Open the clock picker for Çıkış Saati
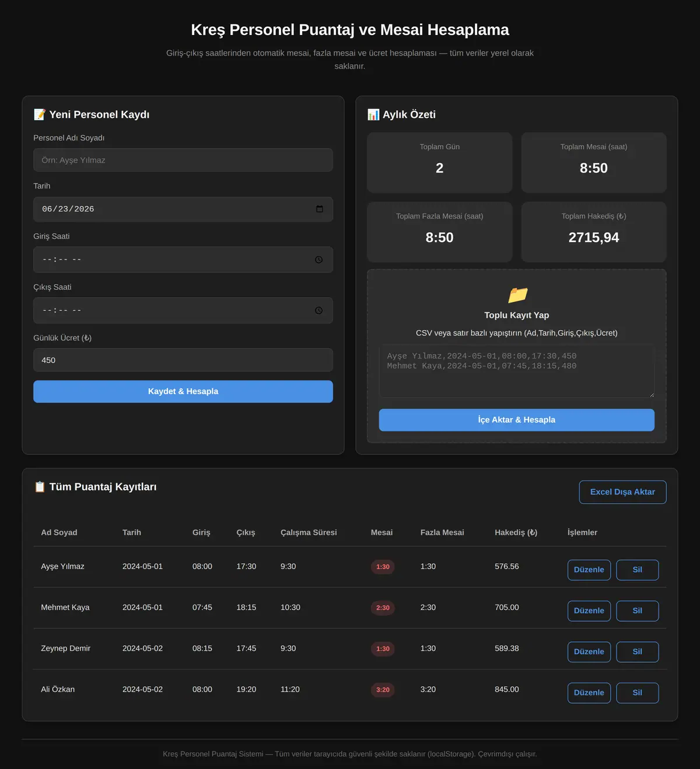 point(318,311)
